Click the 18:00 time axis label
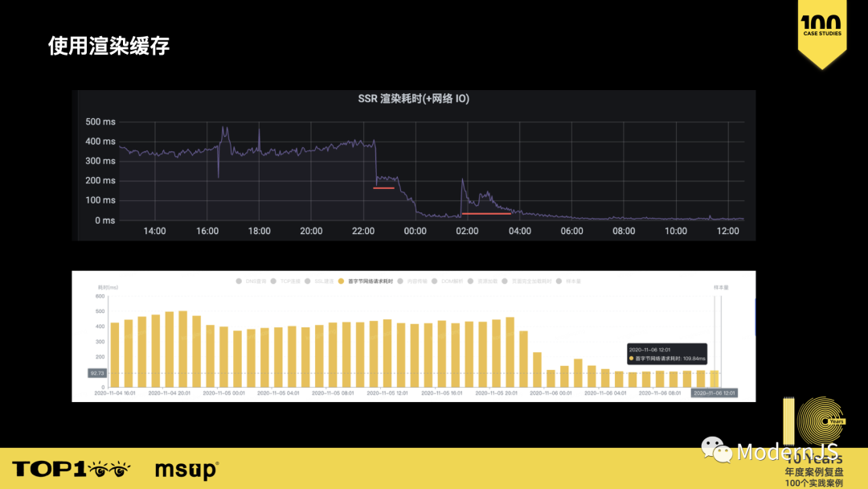 [259, 231]
